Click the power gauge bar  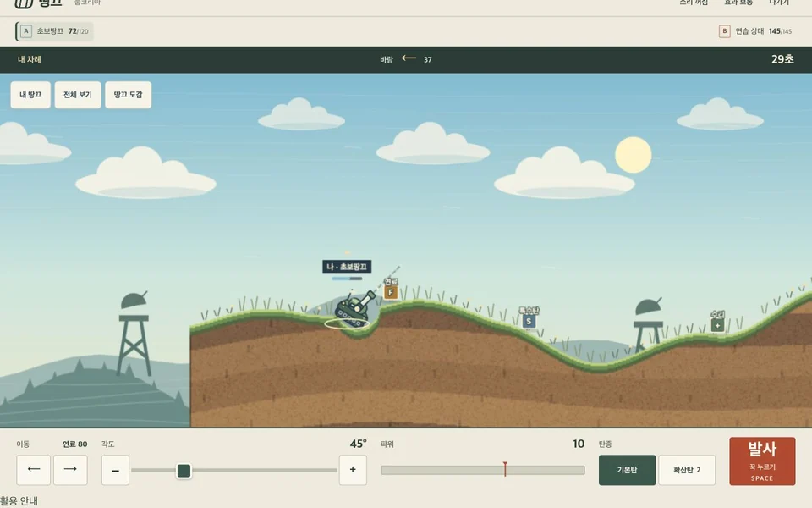pyautogui.click(x=483, y=470)
